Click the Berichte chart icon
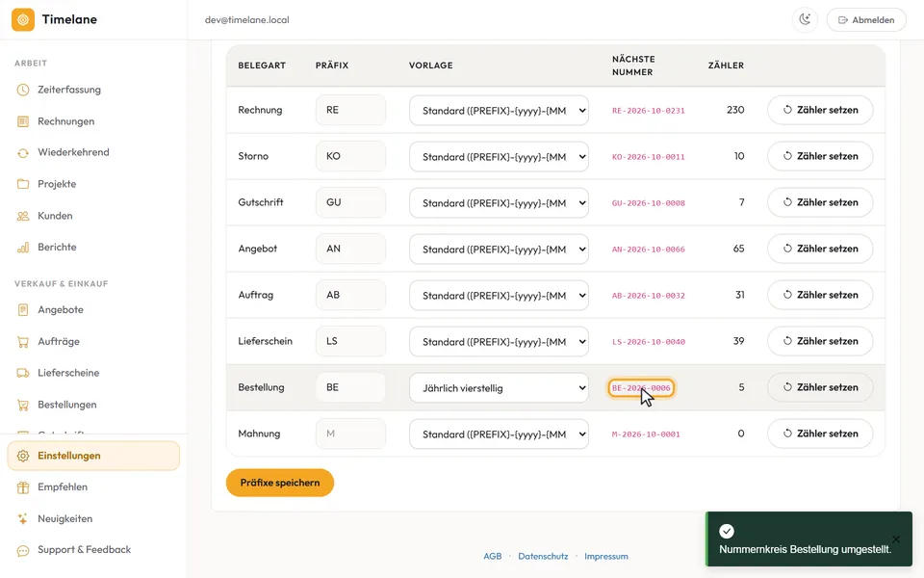Screen dimensions: 924x578 pos(23,248)
